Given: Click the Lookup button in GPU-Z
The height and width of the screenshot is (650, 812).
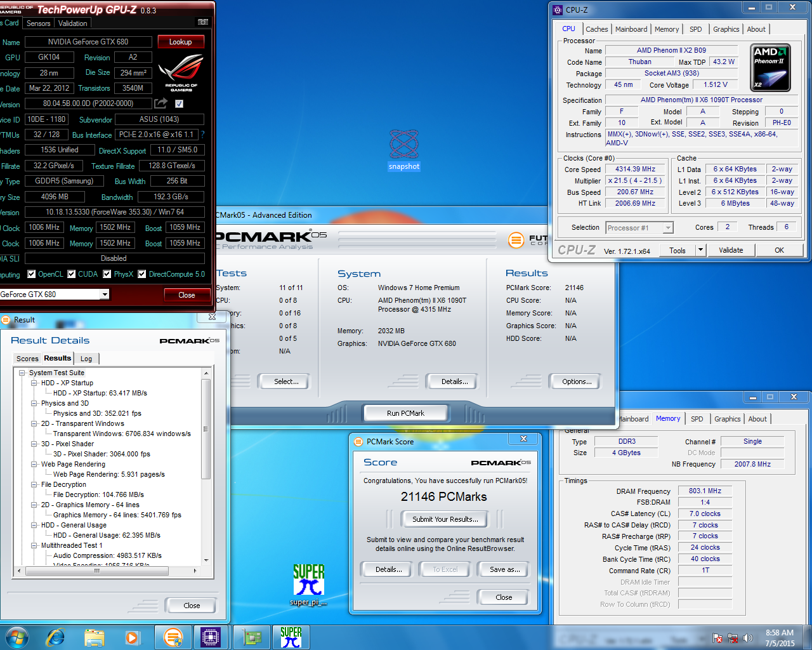Looking at the screenshot, I should pos(181,42).
